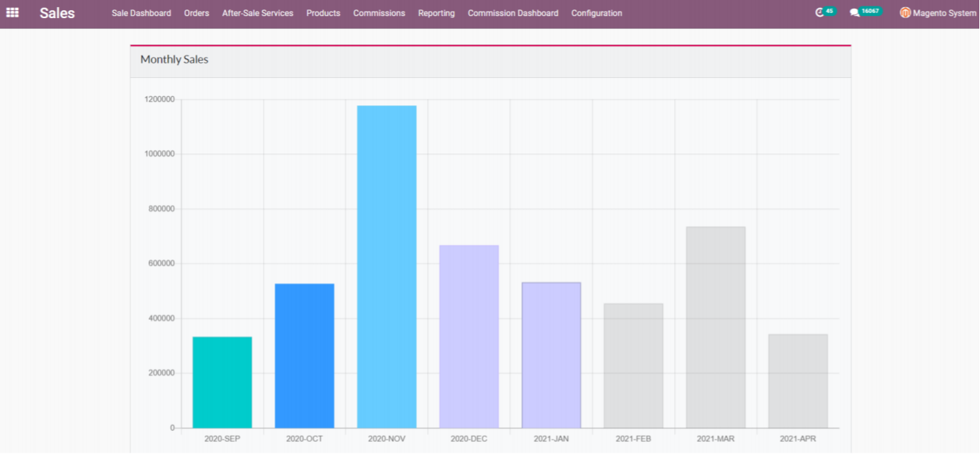Open the Commissions menu
980x454 pixels.
point(379,13)
